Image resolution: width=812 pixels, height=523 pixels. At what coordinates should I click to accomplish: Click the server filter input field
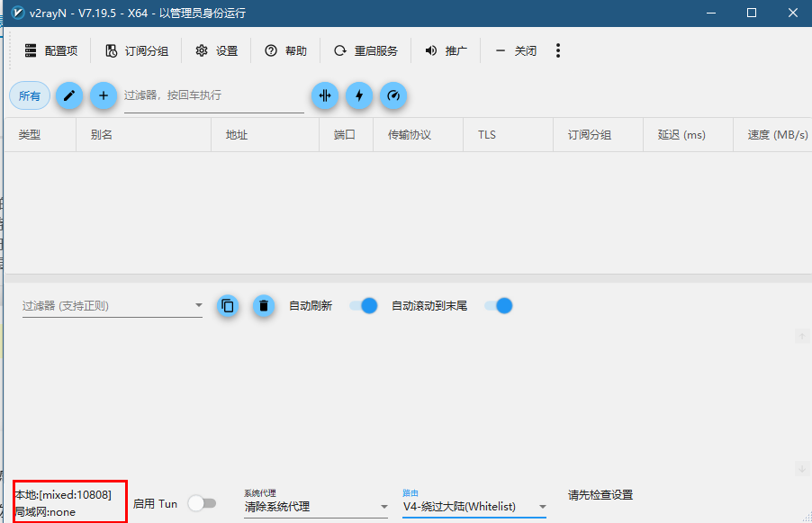tap(214, 95)
